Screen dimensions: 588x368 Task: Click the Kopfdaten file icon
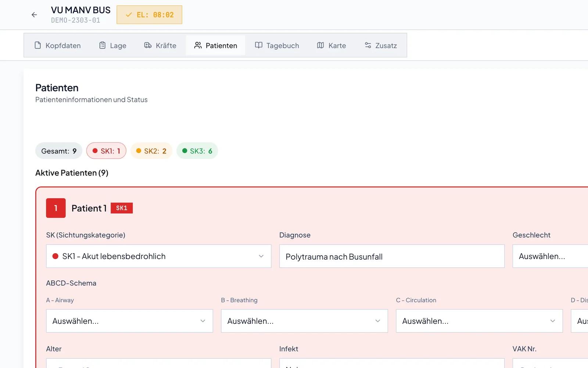37,45
